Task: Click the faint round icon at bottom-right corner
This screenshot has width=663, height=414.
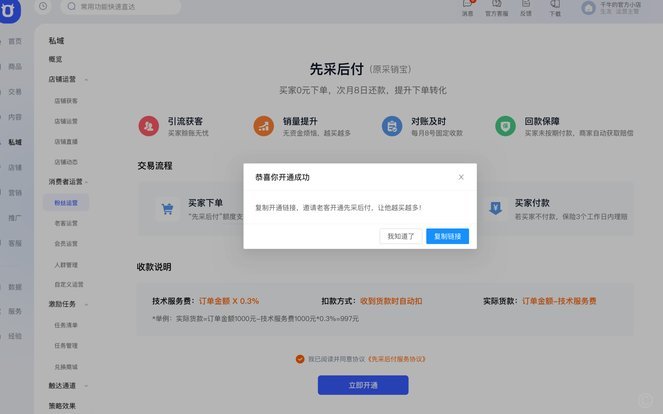Action: 645,400
